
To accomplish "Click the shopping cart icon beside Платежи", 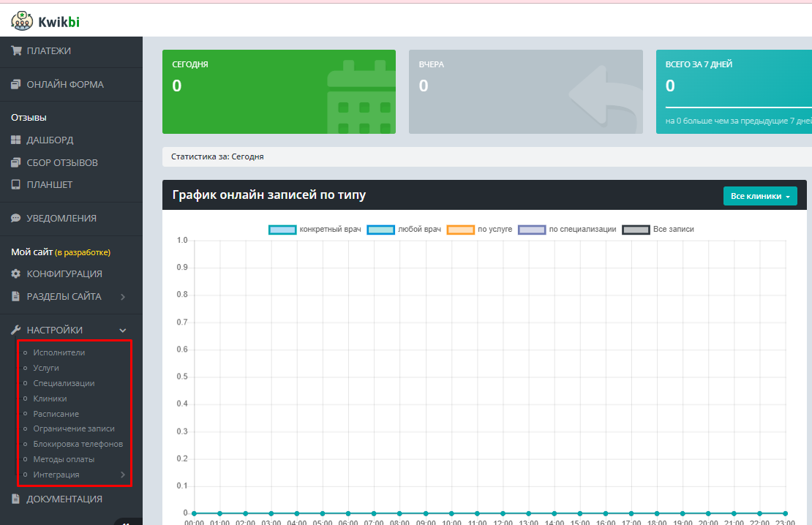I will (x=15, y=50).
